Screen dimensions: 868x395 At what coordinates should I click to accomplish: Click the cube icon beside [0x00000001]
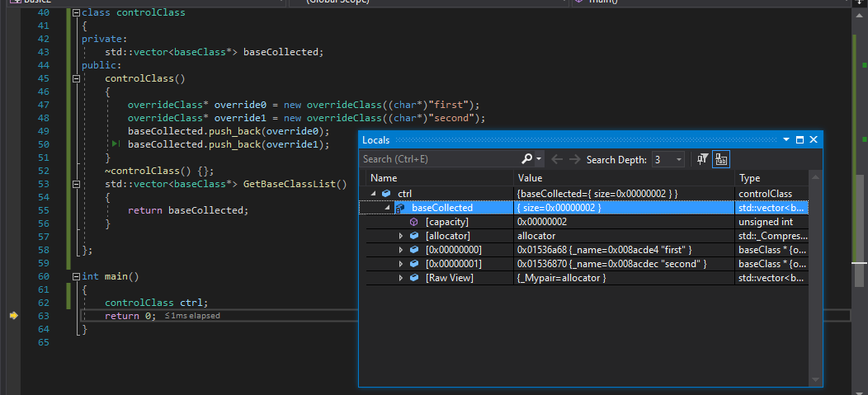(413, 263)
